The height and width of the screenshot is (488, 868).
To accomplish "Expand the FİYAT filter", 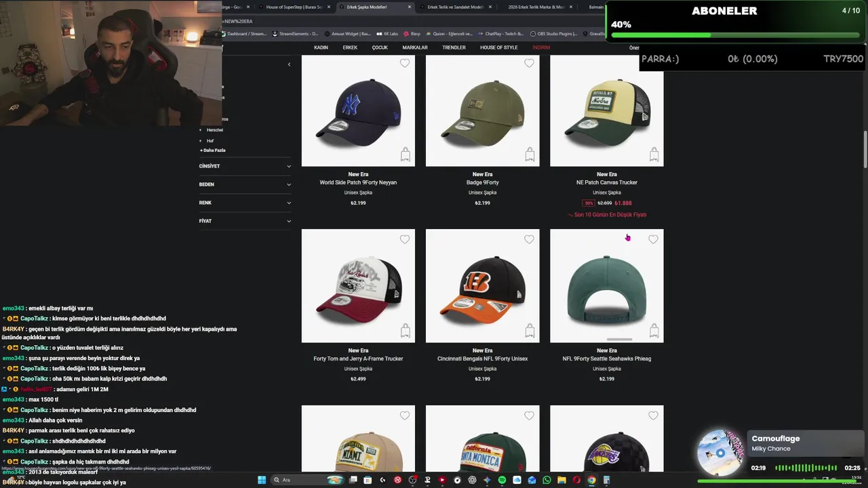I will (245, 221).
